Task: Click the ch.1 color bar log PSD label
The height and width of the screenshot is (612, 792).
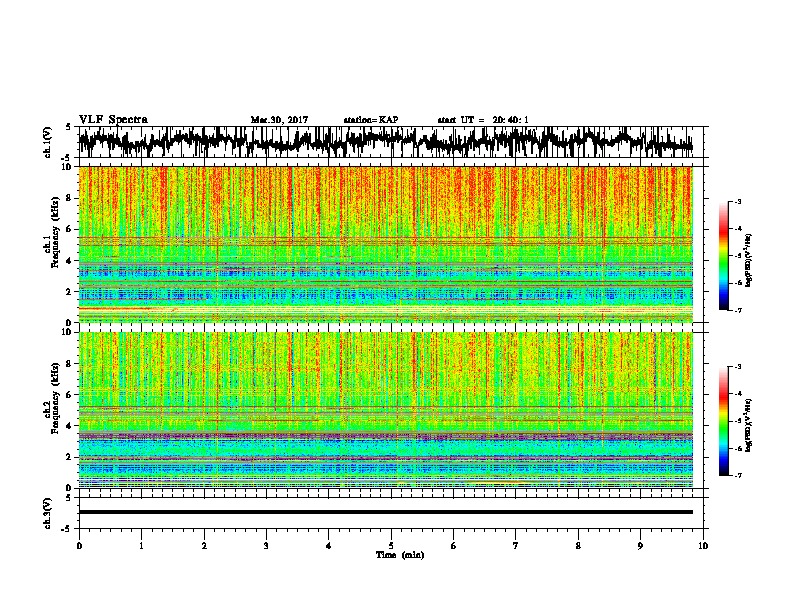Action: tap(749, 261)
